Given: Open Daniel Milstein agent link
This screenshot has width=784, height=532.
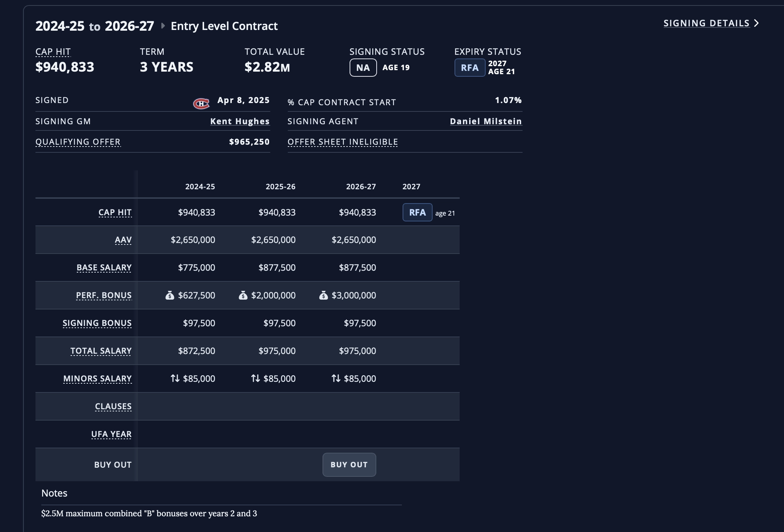Looking at the screenshot, I should pyautogui.click(x=486, y=121).
